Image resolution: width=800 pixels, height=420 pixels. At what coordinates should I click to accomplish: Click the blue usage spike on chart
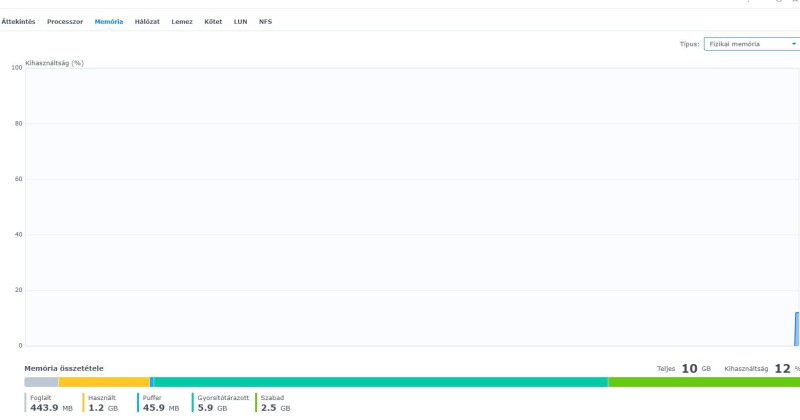797,329
